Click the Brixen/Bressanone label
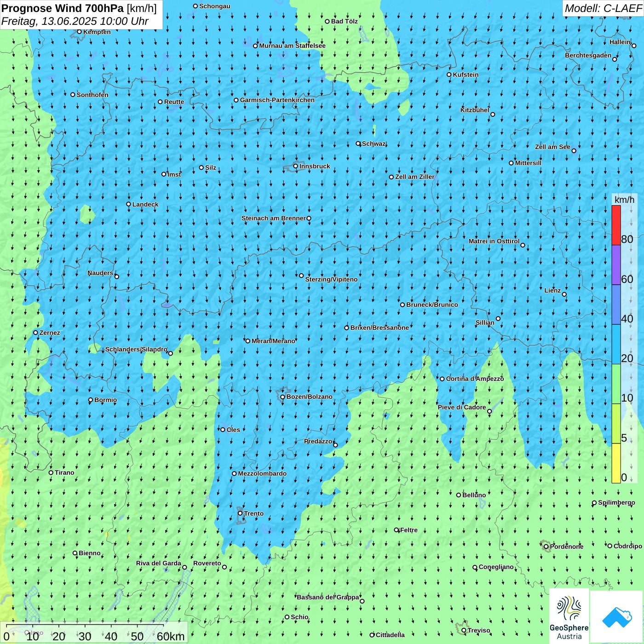 pyautogui.click(x=379, y=328)
